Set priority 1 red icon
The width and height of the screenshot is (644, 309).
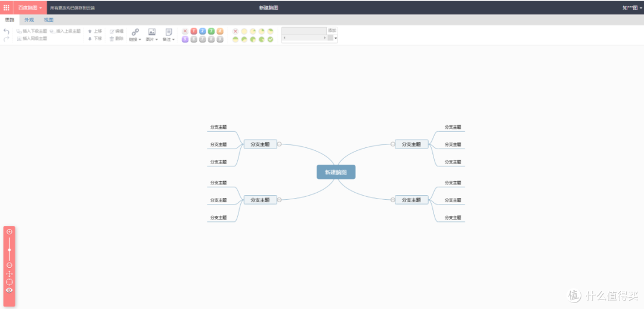pos(194,31)
